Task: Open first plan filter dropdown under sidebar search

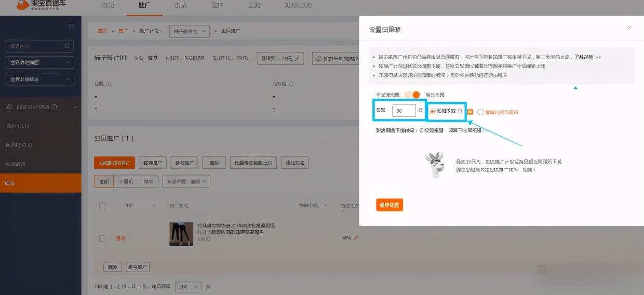Action: 40,62
